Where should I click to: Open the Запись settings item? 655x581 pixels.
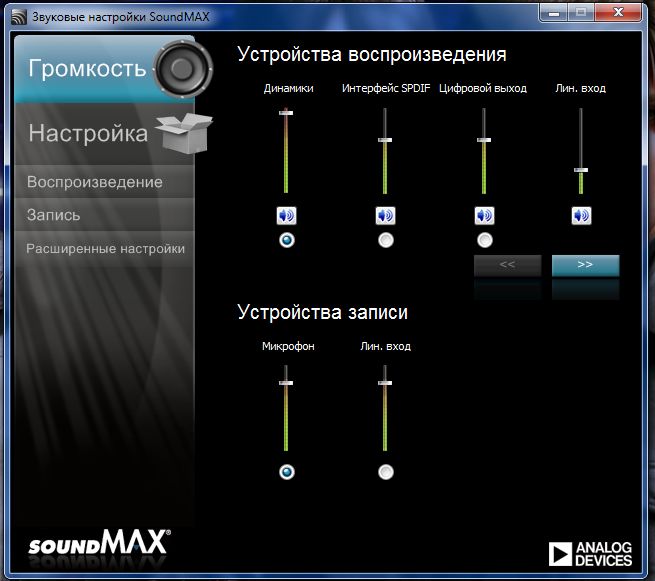pos(104,215)
